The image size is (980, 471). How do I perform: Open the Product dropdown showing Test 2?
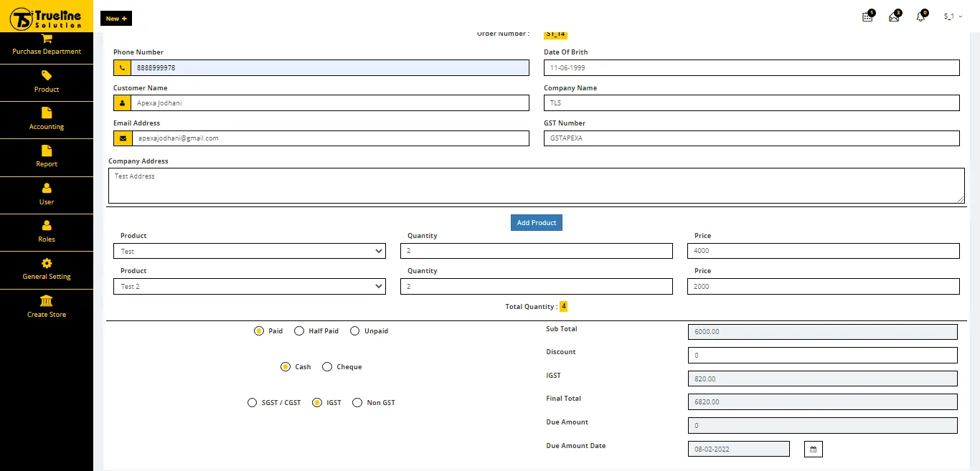tap(250, 286)
